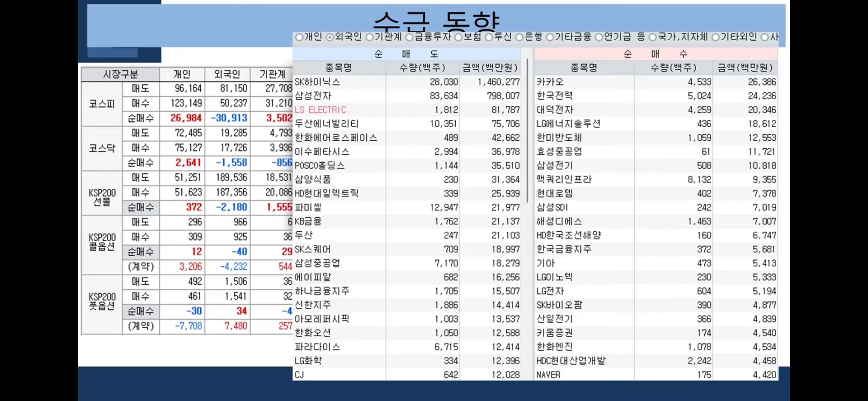Image resolution: width=868 pixels, height=401 pixels.
Task: Click call option contract value -4,232
Action: 234,267
